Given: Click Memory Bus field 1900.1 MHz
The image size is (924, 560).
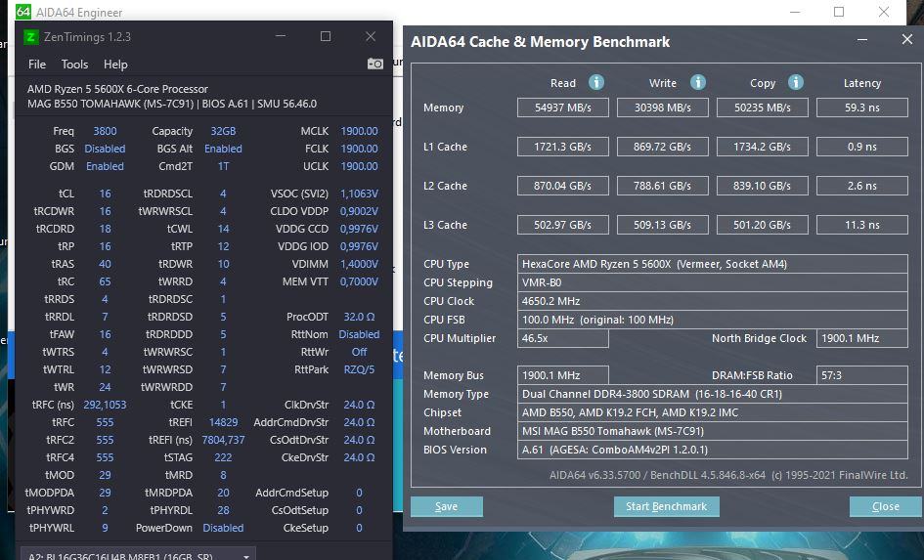Looking at the screenshot, I should coord(563,375).
